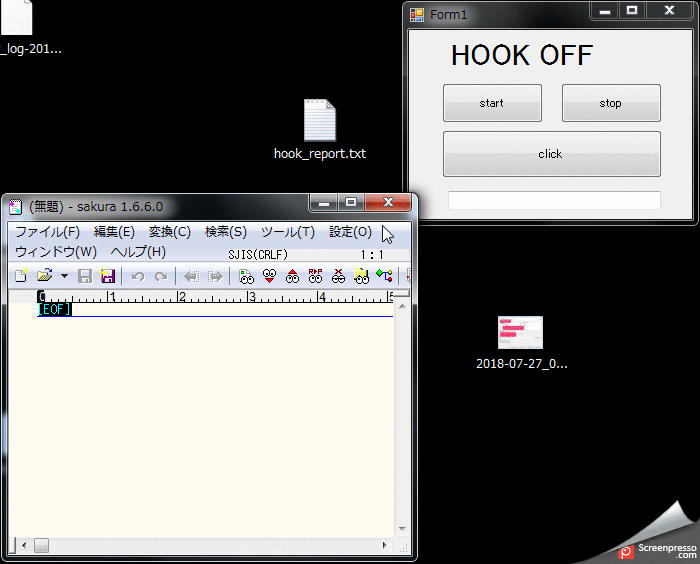The image size is (700, 564).
Task: Click the large click button in Form1
Action: point(552,154)
